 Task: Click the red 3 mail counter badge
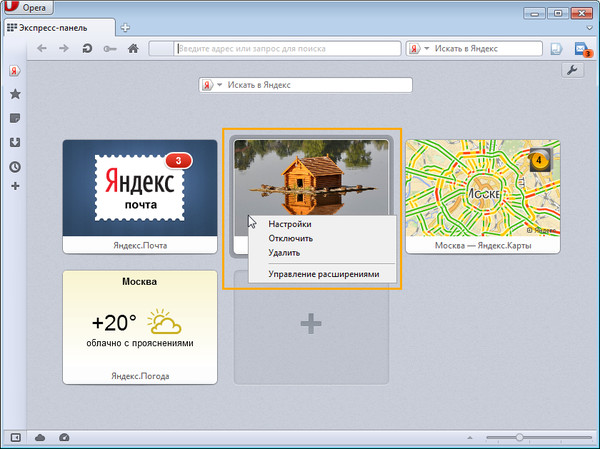click(x=178, y=161)
